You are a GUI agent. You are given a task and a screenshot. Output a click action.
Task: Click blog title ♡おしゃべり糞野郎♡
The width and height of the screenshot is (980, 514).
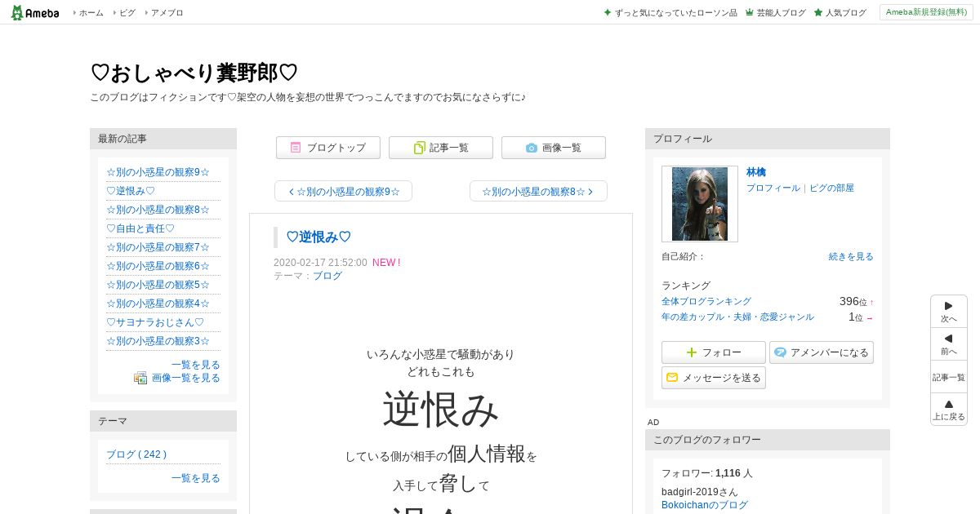click(x=194, y=73)
